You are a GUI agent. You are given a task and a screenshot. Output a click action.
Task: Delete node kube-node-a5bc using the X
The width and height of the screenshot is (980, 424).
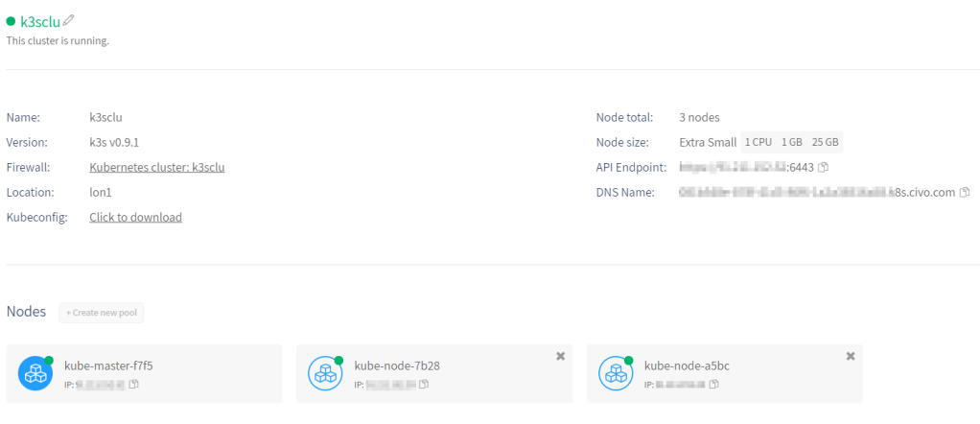tap(851, 356)
